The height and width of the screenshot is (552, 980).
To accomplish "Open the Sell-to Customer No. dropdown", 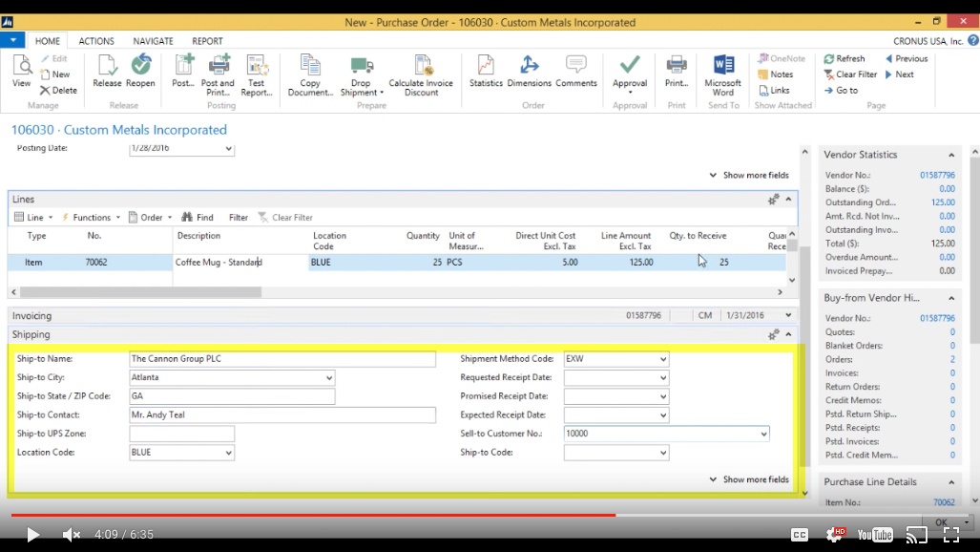I will click(x=763, y=434).
